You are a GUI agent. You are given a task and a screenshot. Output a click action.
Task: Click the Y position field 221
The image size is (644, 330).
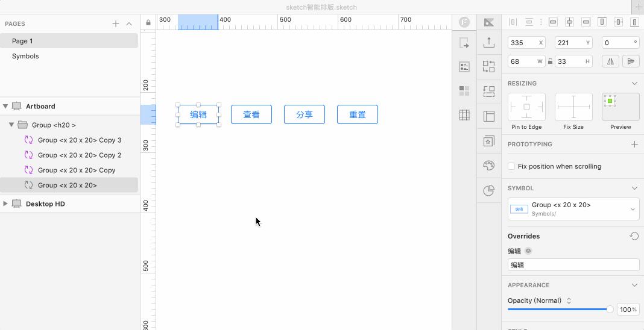pos(574,43)
